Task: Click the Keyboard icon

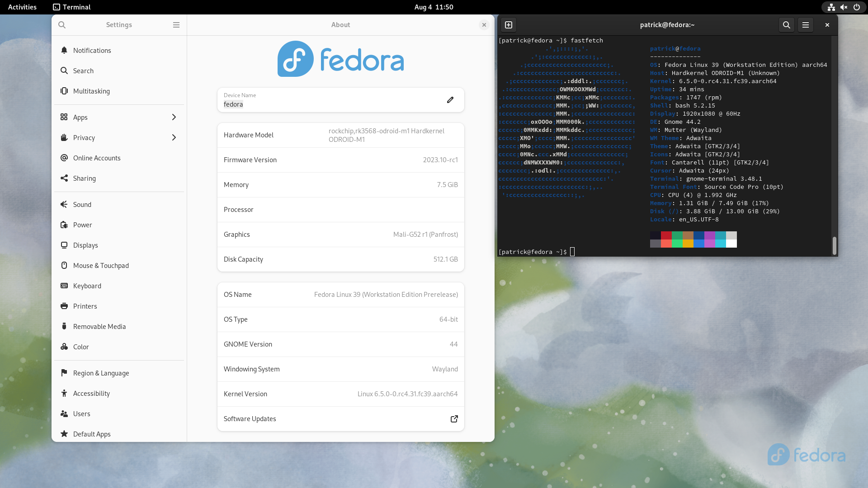Action: [64, 286]
